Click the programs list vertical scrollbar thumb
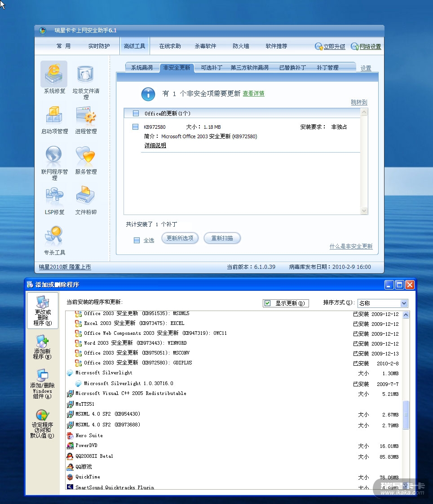This screenshot has height=504, width=433. click(x=406, y=415)
